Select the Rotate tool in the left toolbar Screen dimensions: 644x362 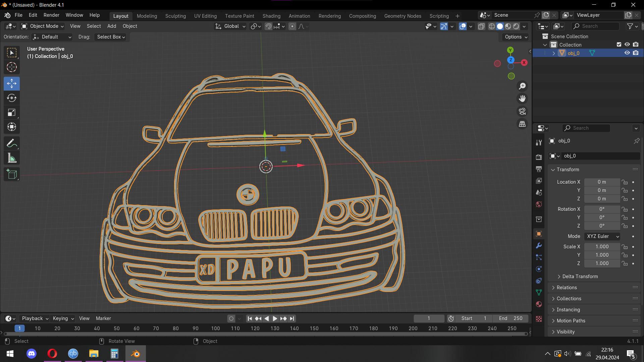11,98
